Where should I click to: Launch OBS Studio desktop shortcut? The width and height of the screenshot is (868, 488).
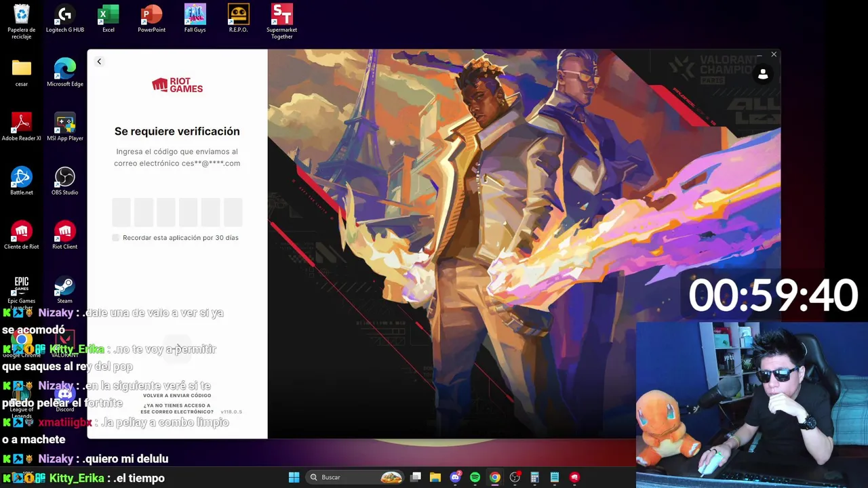click(65, 182)
